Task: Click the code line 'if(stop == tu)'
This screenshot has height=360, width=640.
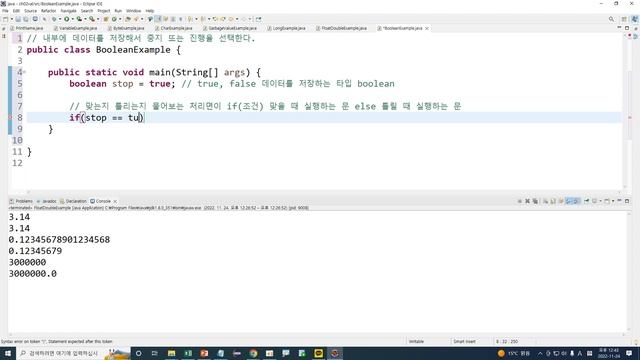Action: point(107,118)
